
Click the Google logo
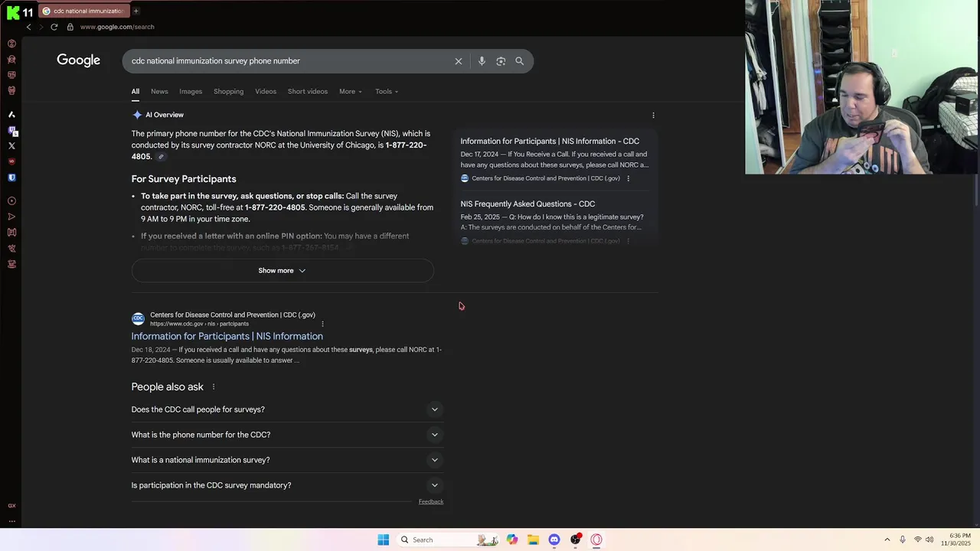(78, 60)
